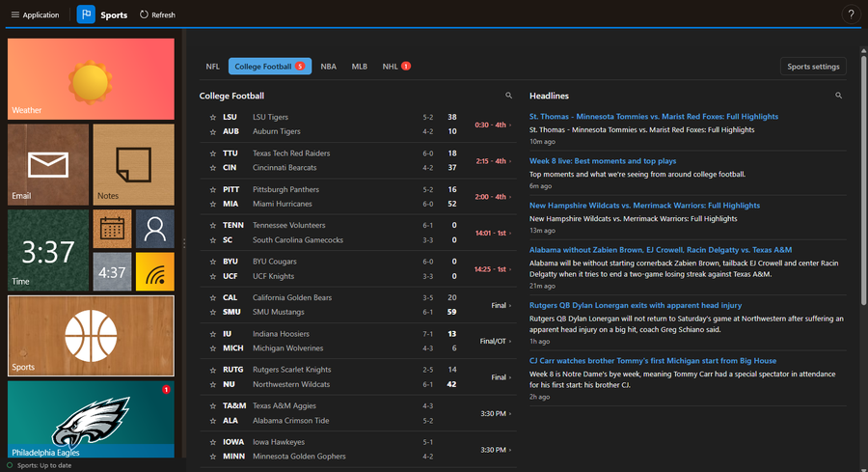The image size is (868, 472).
Task: Star the Tennessee Volunteers
Action: 212,226
